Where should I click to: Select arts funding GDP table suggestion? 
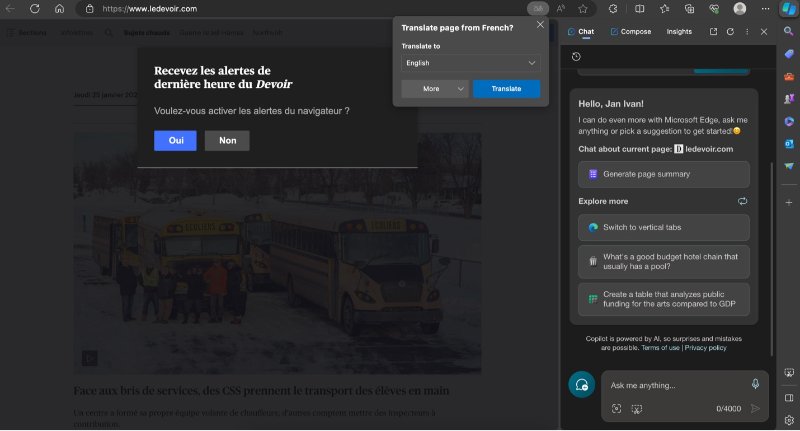point(664,299)
